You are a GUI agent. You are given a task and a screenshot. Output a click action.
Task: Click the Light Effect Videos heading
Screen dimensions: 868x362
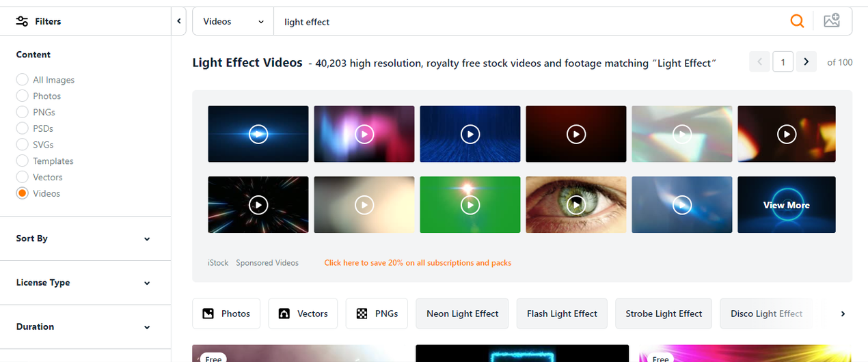pyautogui.click(x=247, y=62)
